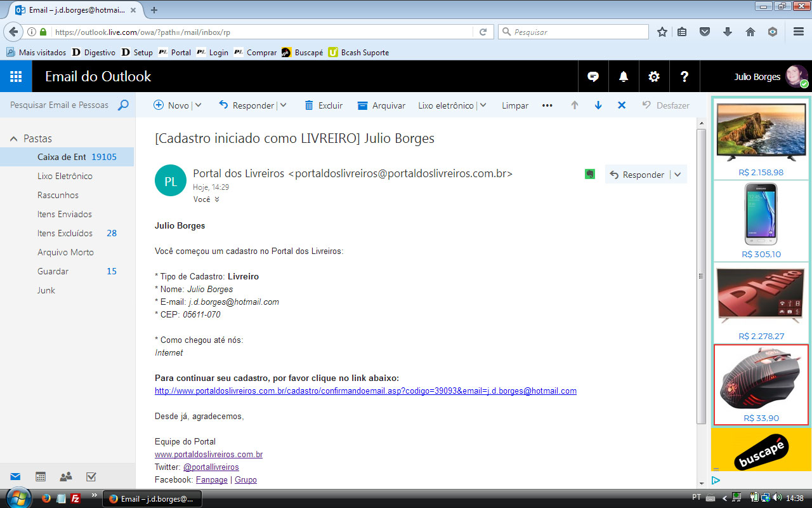Open more commands ellipsis in toolbar

[x=547, y=105]
